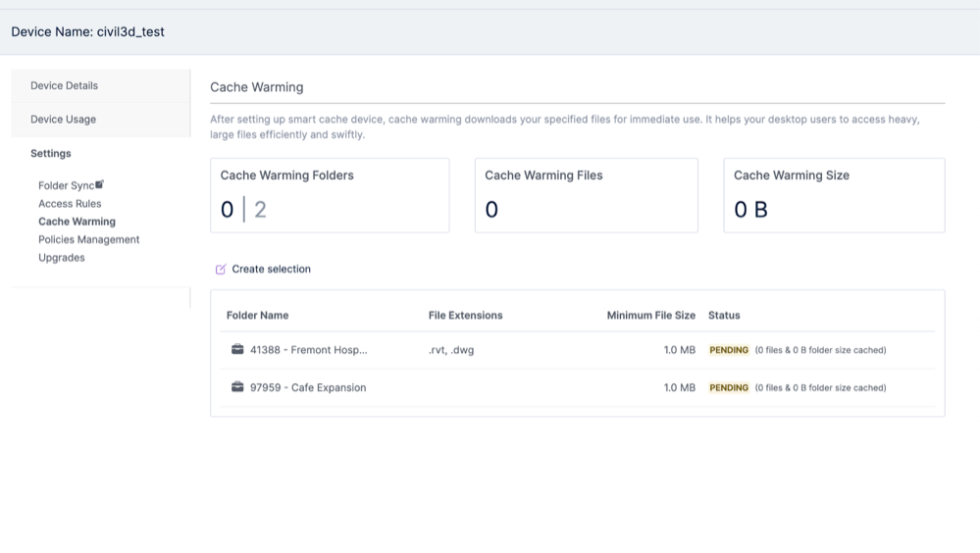Click the Status column header
The height and width of the screenshot is (553, 980).
(x=724, y=316)
